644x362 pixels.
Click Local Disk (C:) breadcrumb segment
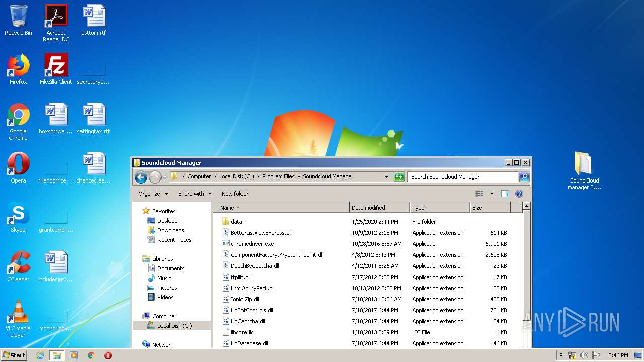point(236,177)
